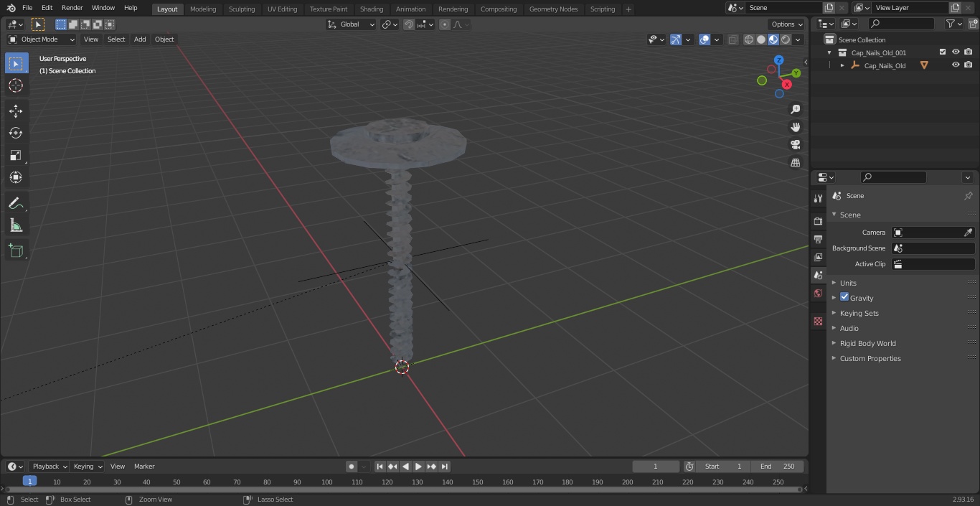Click the viewport zoom magnifier icon

coord(795,109)
